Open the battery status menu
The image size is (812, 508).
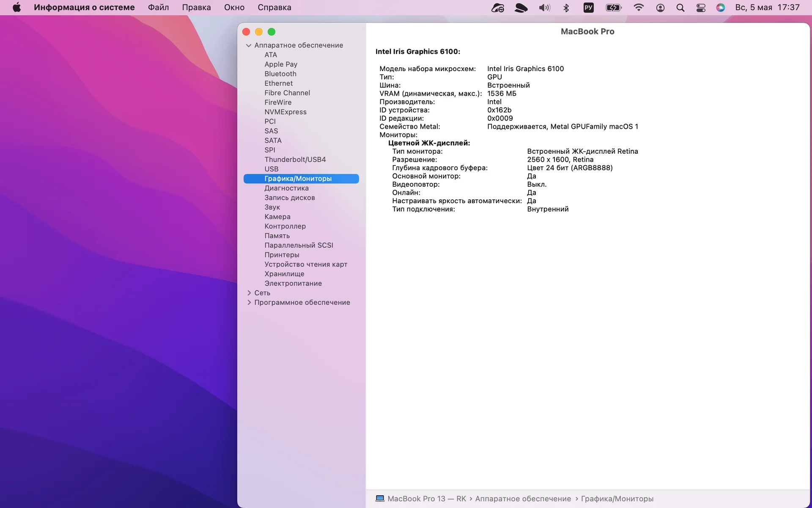[x=613, y=8]
